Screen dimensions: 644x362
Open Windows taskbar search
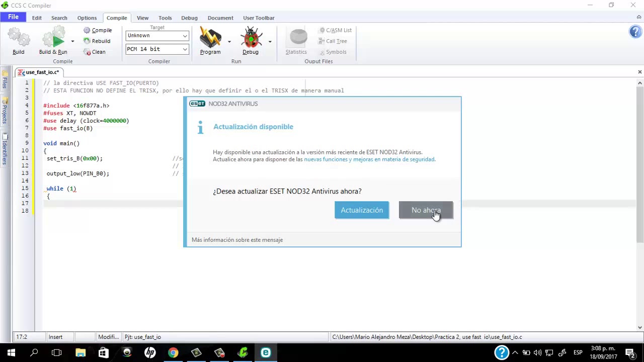pyautogui.click(x=34, y=352)
